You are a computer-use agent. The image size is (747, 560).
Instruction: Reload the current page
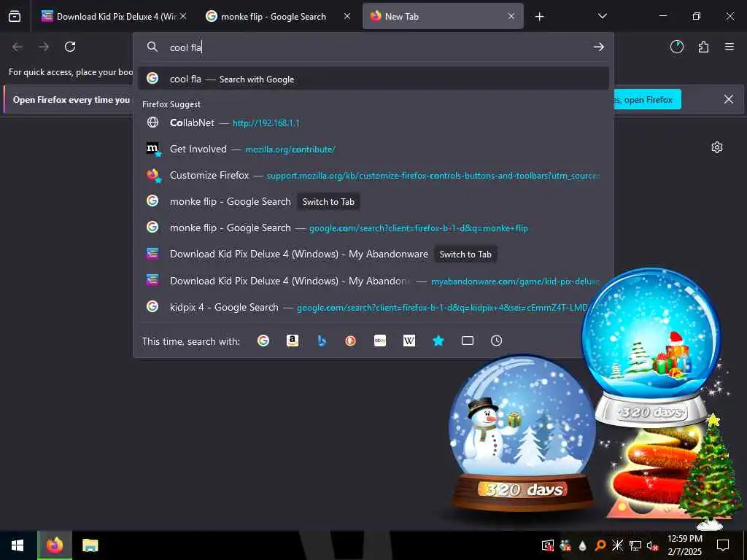click(70, 47)
